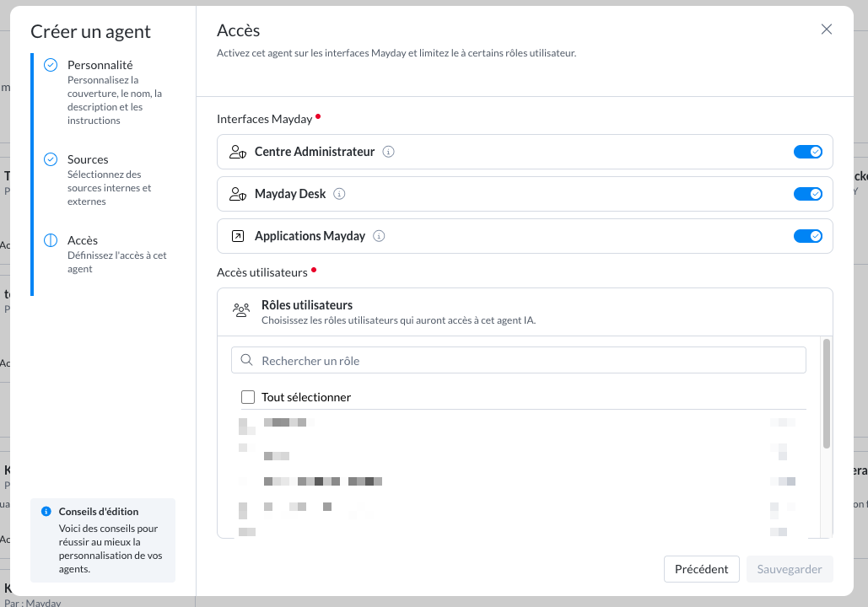Open the Sources step
The width and height of the screenshot is (868, 607).
coord(88,159)
